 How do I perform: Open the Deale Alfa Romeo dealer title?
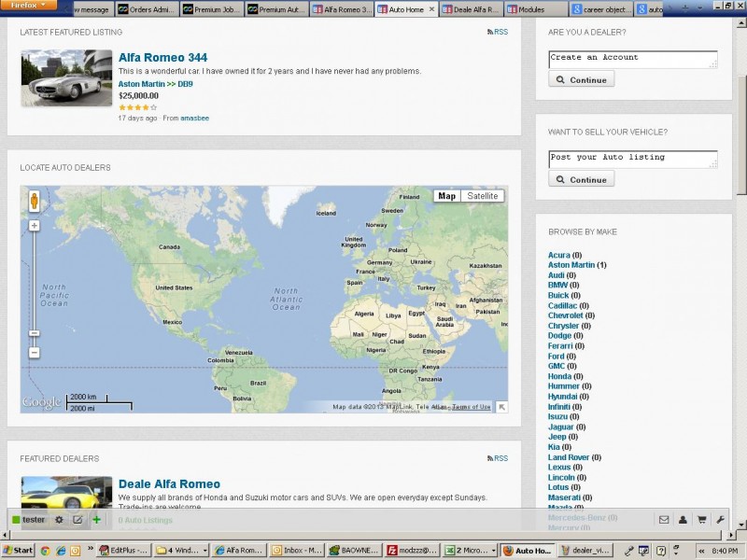tap(169, 484)
